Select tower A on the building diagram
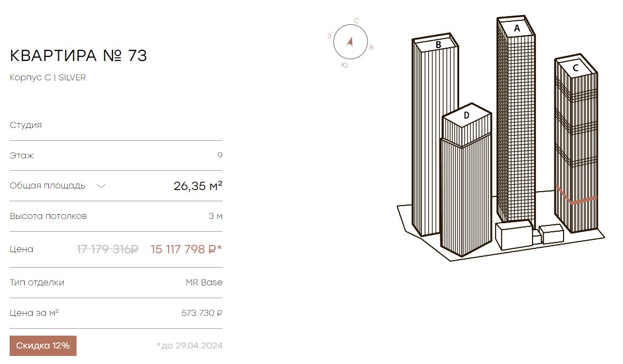The image size is (623, 364). 516,119
